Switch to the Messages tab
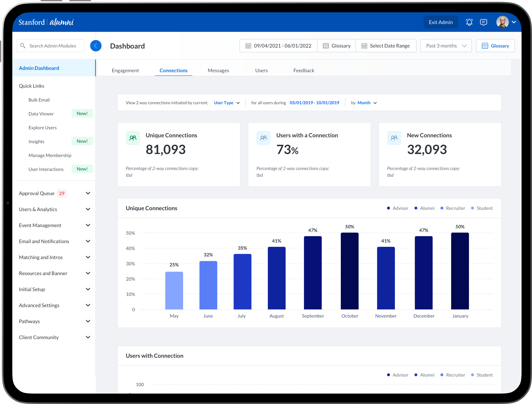Screen dimensions: 532x404 tap(218, 70)
